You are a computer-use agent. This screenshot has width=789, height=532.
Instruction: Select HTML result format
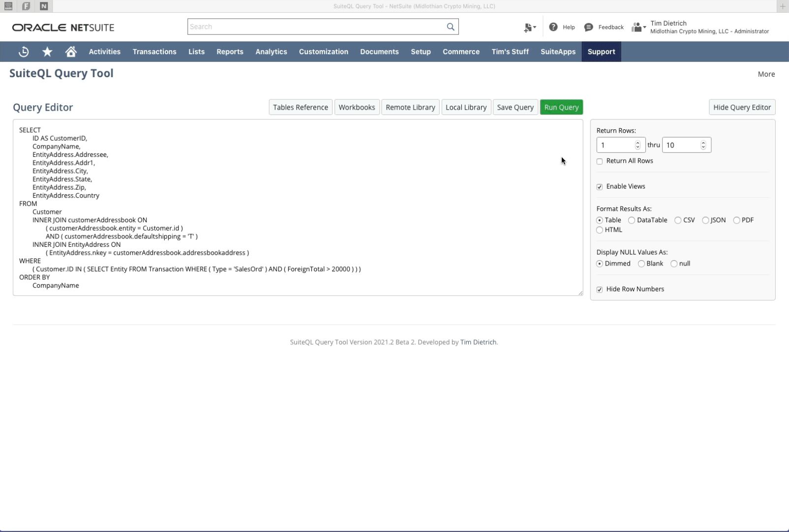pos(600,230)
